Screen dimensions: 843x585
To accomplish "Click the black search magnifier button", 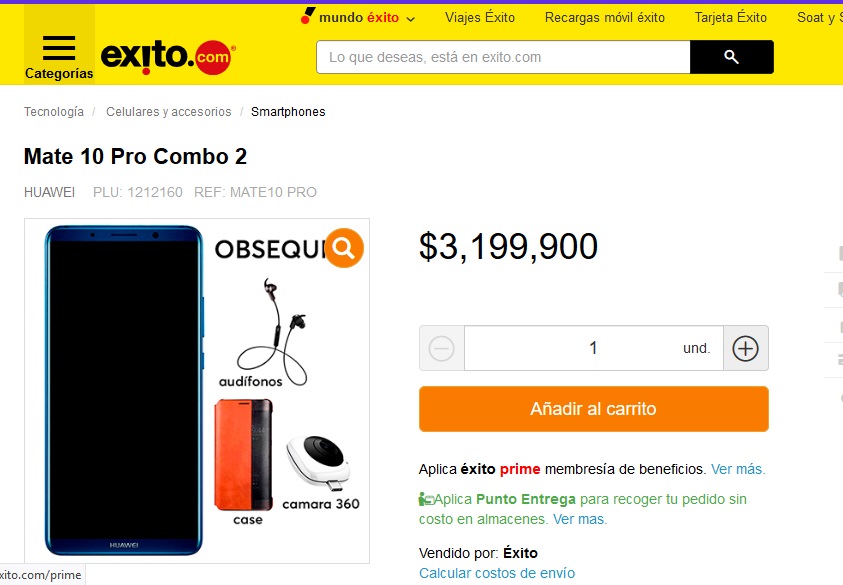I will pos(732,57).
